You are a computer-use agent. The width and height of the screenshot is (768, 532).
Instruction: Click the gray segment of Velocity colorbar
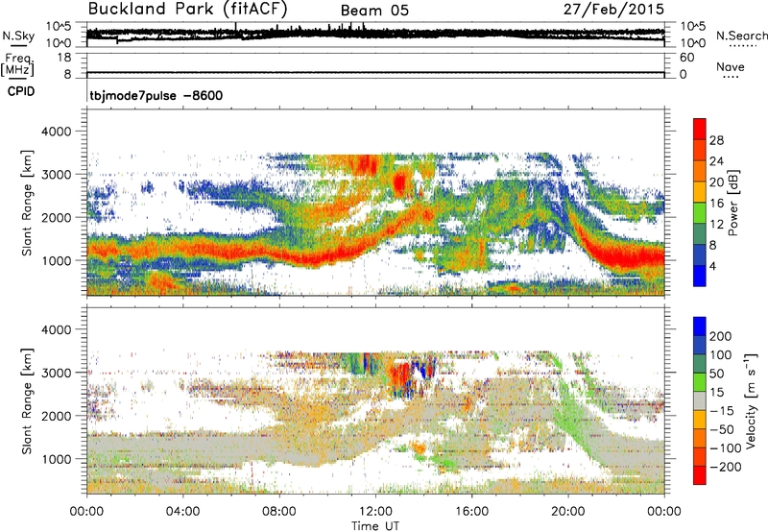point(700,400)
